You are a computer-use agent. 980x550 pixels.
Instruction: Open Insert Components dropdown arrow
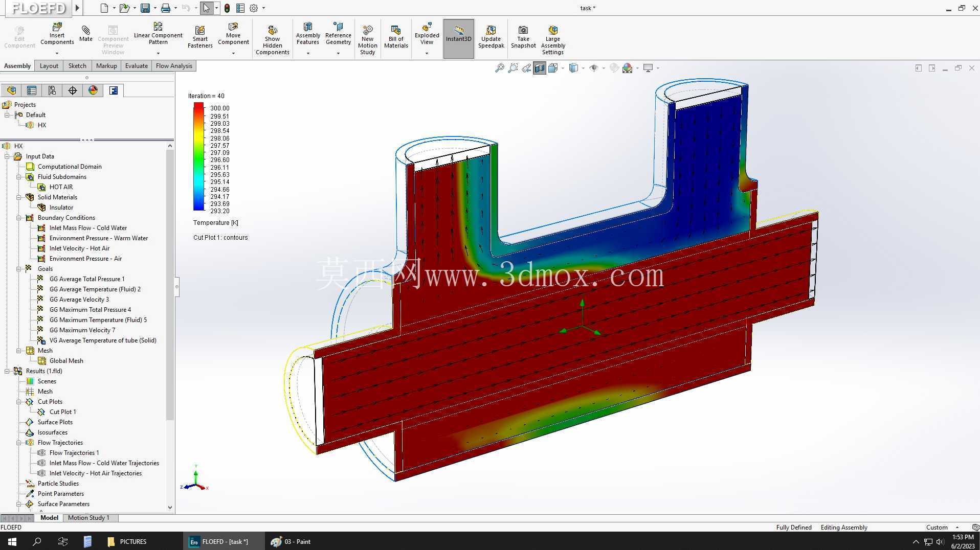(57, 53)
